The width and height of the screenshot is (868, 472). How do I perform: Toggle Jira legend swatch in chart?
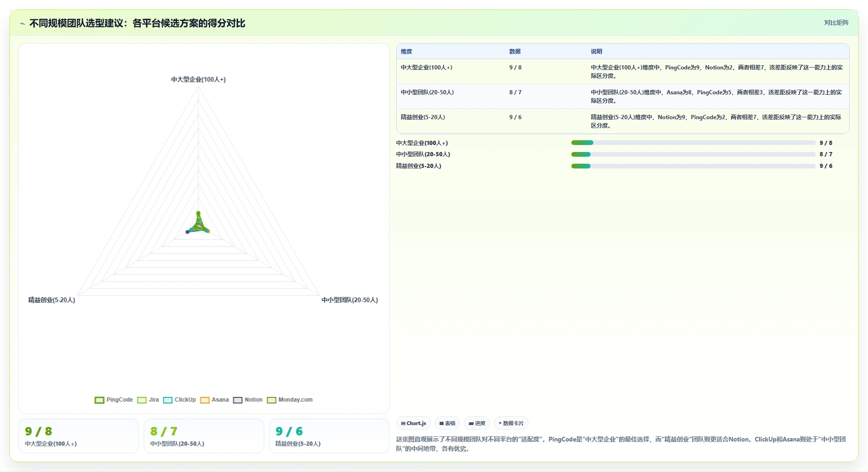pos(142,400)
